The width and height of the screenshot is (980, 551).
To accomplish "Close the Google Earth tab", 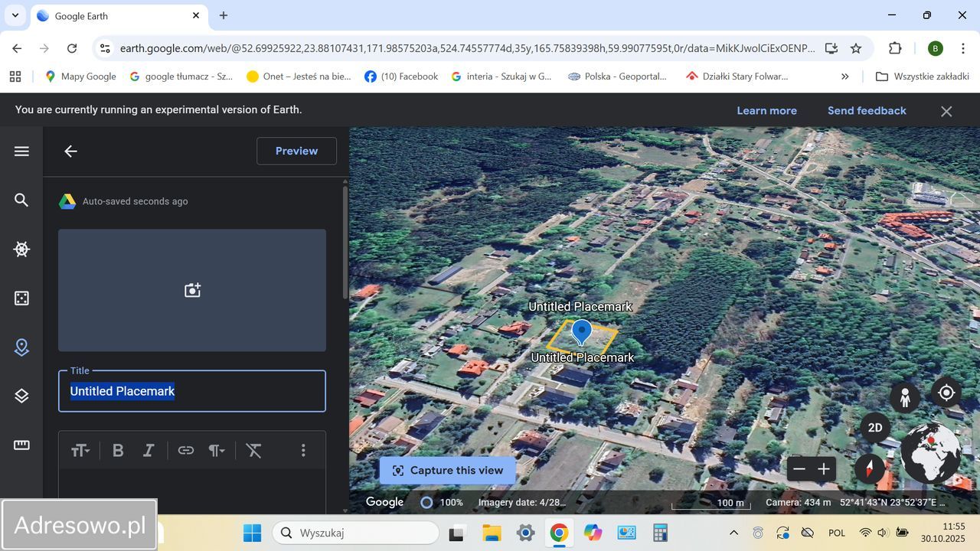I will tap(196, 15).
